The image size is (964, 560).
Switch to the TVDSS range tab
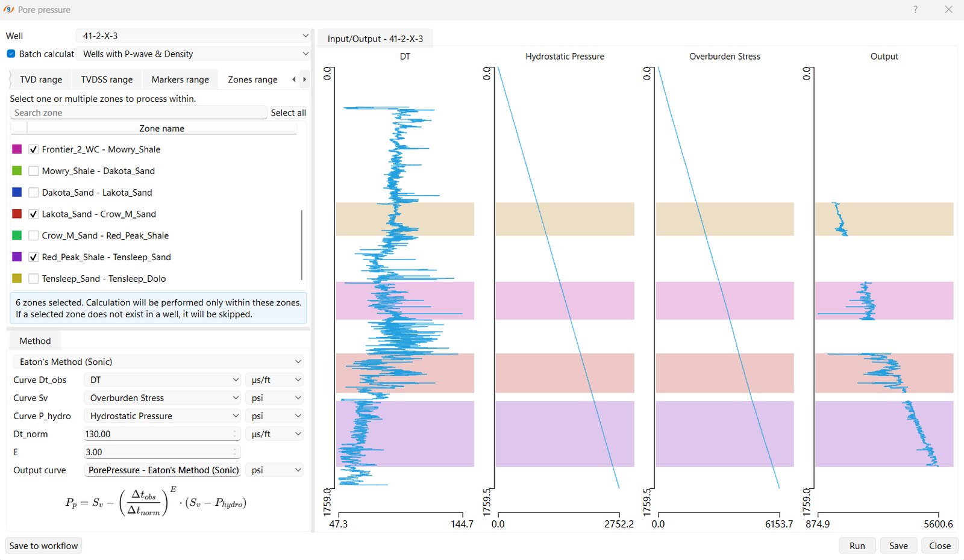click(x=107, y=79)
